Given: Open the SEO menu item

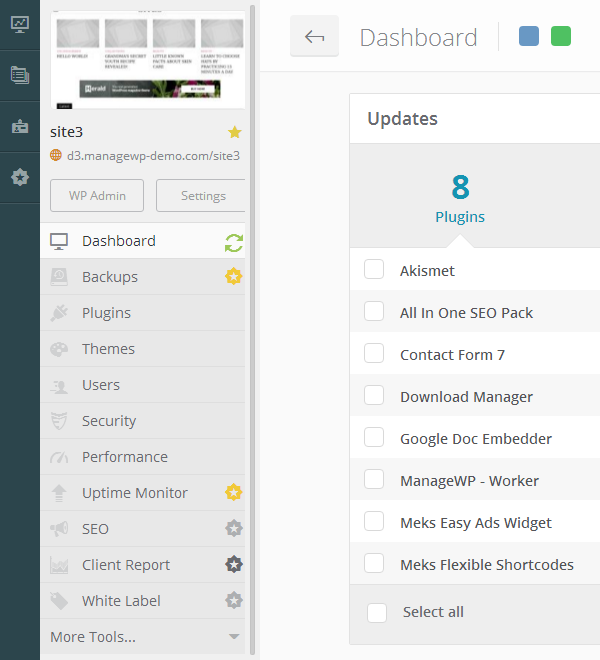Looking at the screenshot, I should click(x=143, y=529).
